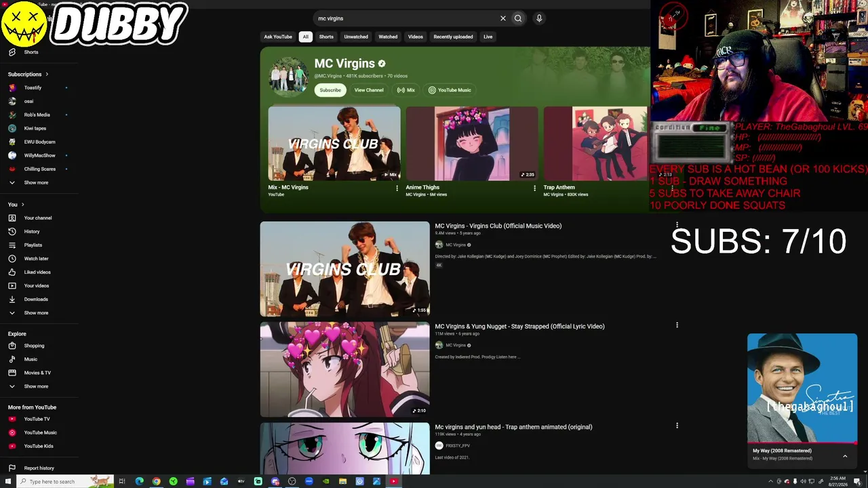868x488 pixels.
Task: Expand the Subscriptions section chevron
Action: click(47, 74)
